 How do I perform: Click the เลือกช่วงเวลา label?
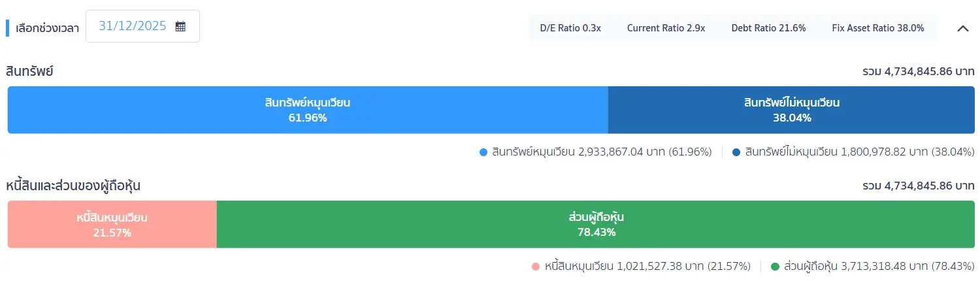46,28
